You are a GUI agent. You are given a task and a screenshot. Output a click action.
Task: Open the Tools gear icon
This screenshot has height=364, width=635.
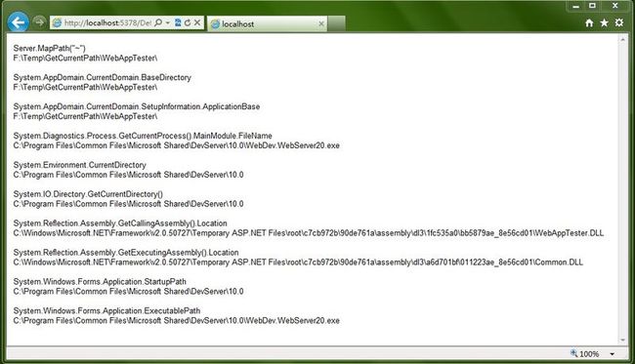(619, 22)
